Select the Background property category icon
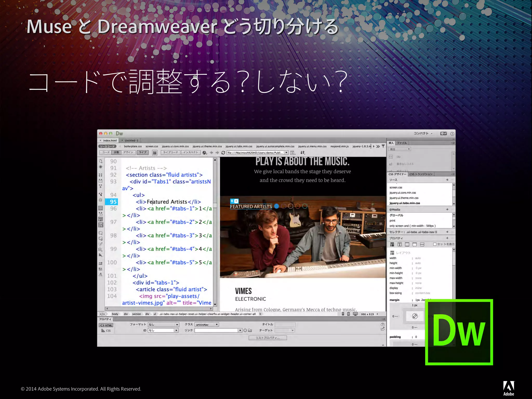The image size is (532, 399). pyautogui.click(x=415, y=244)
